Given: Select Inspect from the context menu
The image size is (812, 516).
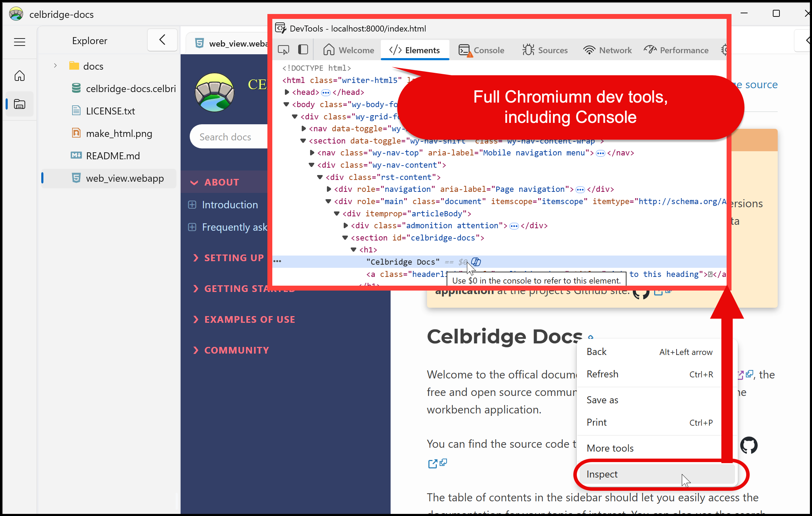Looking at the screenshot, I should (602, 474).
